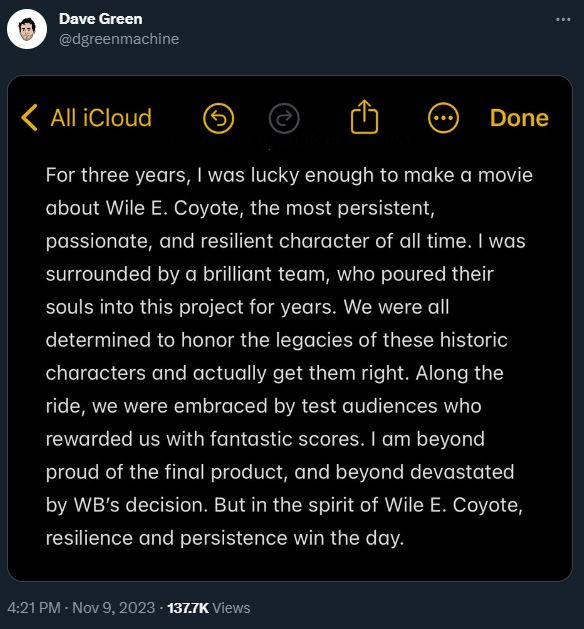Viewport: 584px width, 629px height.
Task: Click the 137.7K Views count
Action: pyautogui.click(x=209, y=608)
